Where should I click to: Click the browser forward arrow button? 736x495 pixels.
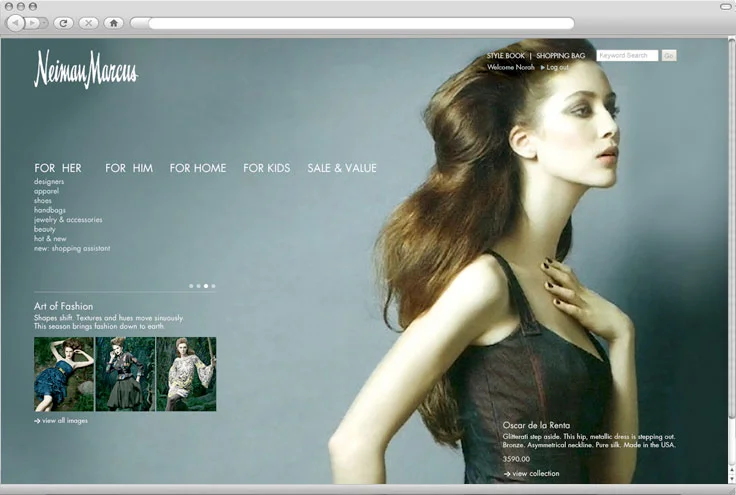32,23
